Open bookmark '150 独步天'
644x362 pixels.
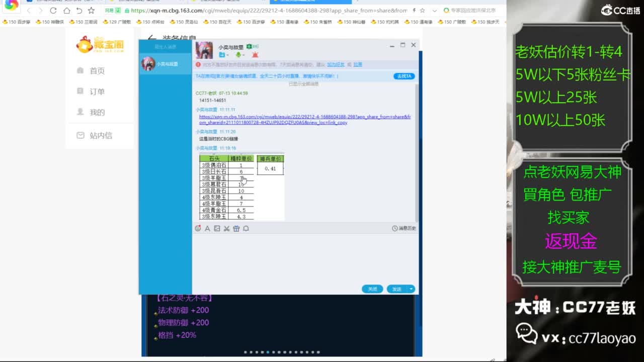pyautogui.click(x=486, y=22)
